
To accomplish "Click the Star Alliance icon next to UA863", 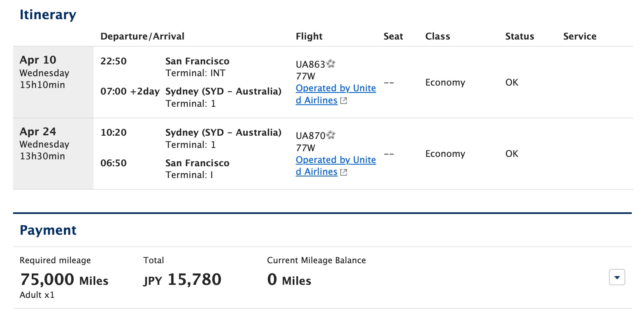I will 331,64.
